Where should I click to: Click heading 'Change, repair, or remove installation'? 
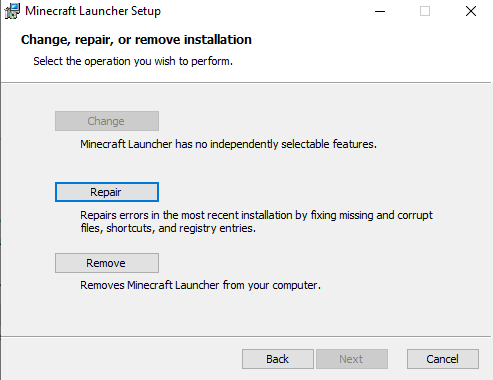click(136, 40)
